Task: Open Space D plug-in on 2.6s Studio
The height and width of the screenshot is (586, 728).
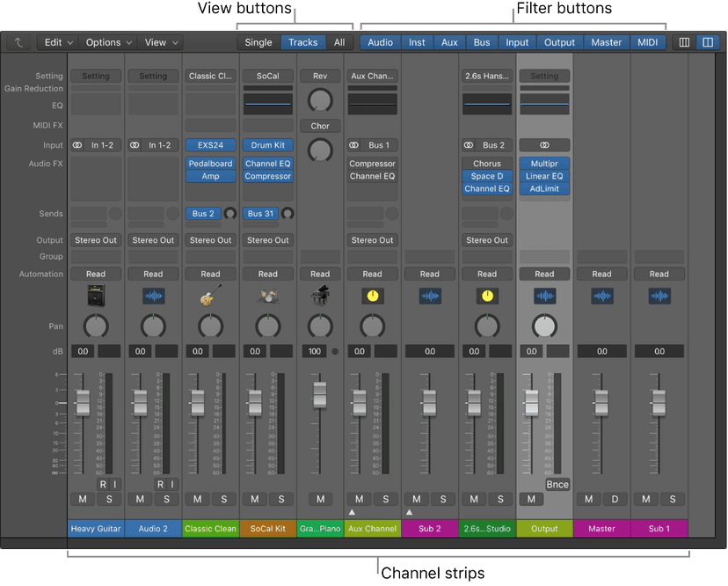Action: click(x=487, y=176)
